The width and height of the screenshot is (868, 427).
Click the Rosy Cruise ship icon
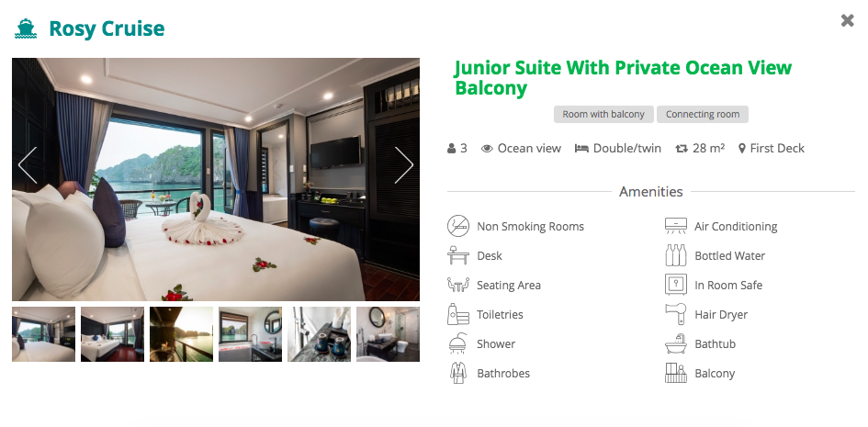[x=26, y=28]
